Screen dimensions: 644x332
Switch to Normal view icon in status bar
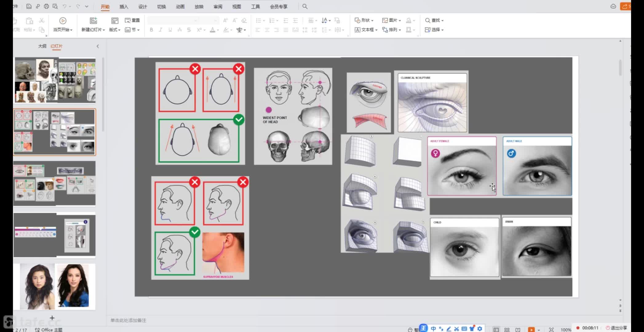[x=496, y=330]
